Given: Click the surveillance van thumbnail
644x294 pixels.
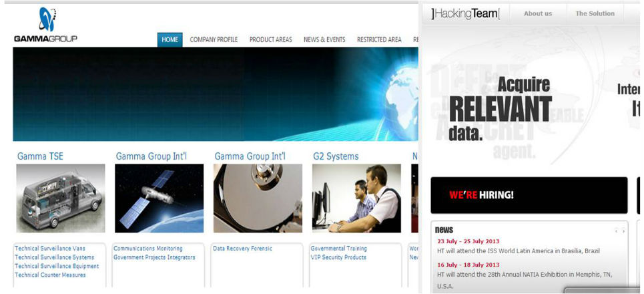Looking at the screenshot, I should click(60, 198).
